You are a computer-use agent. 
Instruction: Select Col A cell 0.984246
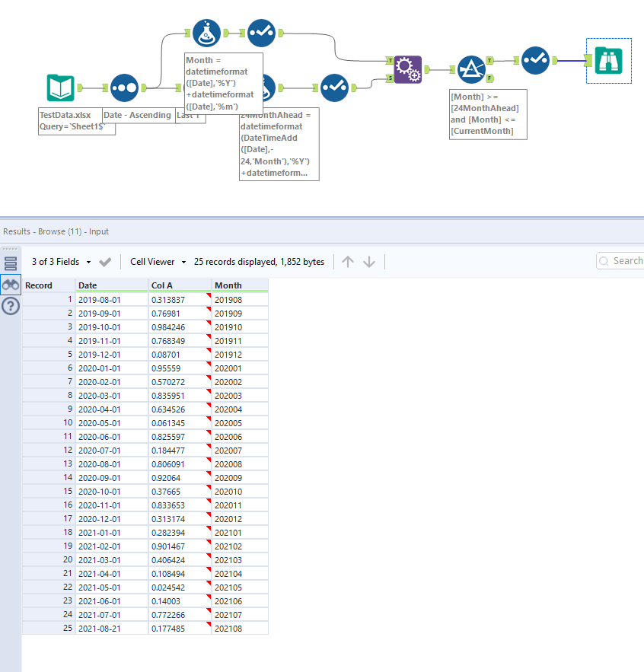[180, 327]
